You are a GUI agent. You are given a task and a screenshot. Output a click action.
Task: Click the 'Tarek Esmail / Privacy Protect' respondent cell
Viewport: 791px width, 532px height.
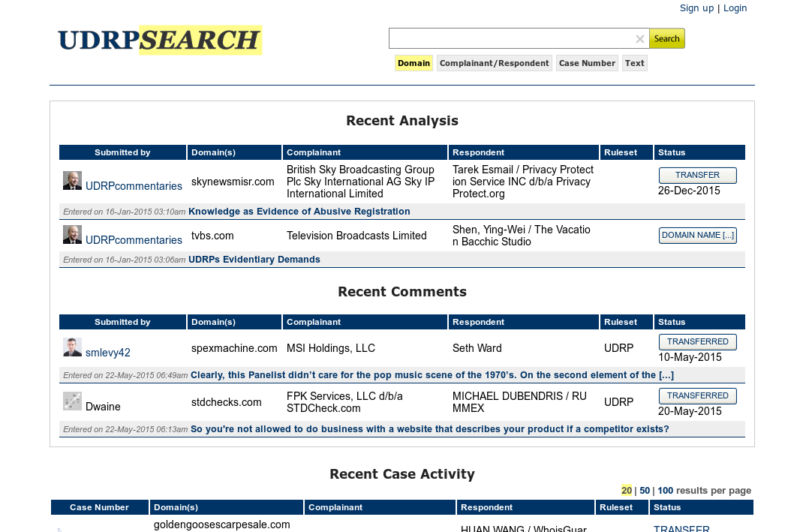[x=523, y=182]
